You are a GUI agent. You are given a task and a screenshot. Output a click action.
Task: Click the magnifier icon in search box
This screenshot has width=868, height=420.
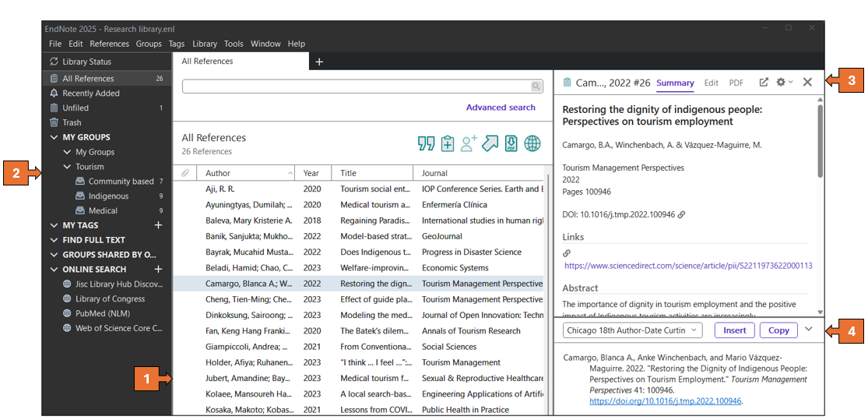(x=536, y=86)
